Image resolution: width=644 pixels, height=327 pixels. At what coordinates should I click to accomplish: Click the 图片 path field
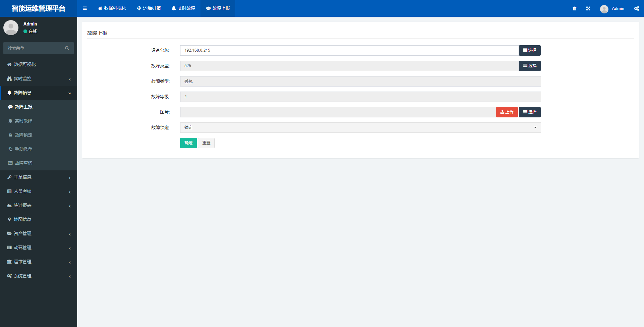pyautogui.click(x=338, y=112)
